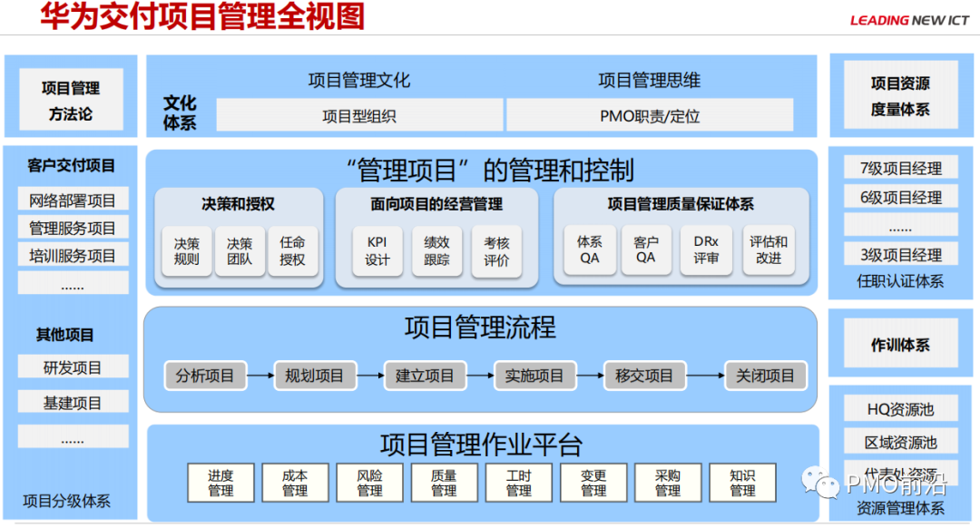Select the 质量管理 module
This screenshot has width=980, height=528.
point(444,482)
